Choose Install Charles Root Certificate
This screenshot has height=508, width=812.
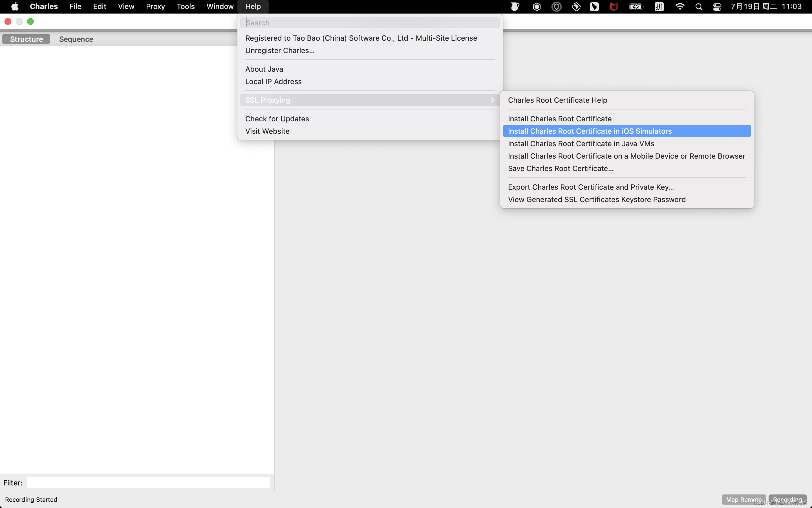tap(627, 119)
